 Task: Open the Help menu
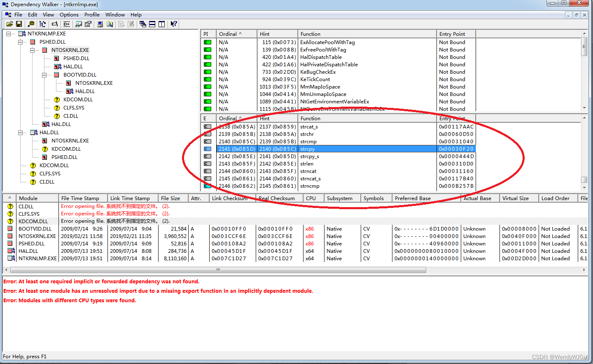(x=136, y=14)
